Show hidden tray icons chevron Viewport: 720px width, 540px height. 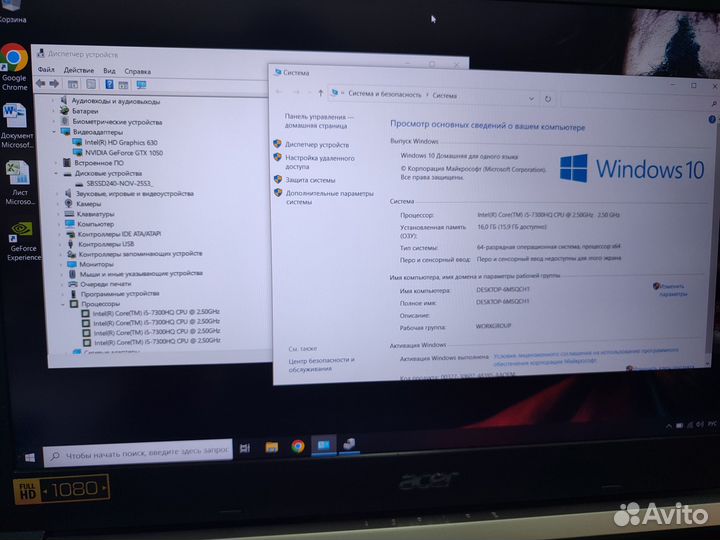[669, 427]
